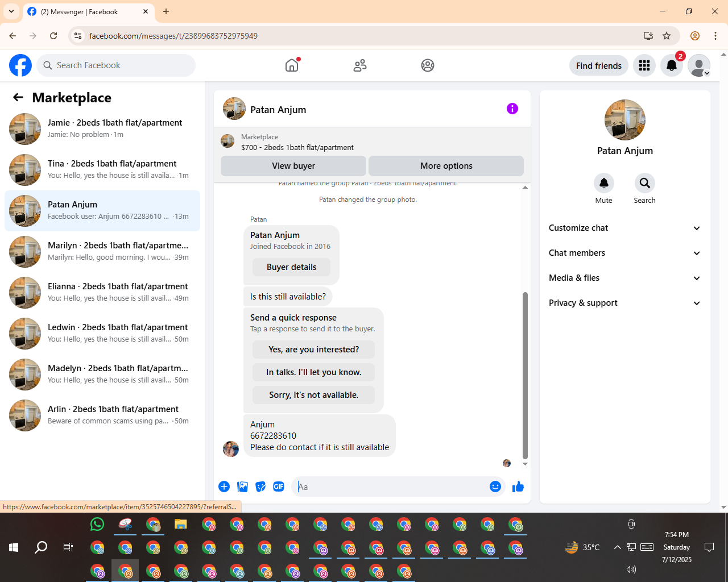View site information icon in address bar

click(78, 36)
